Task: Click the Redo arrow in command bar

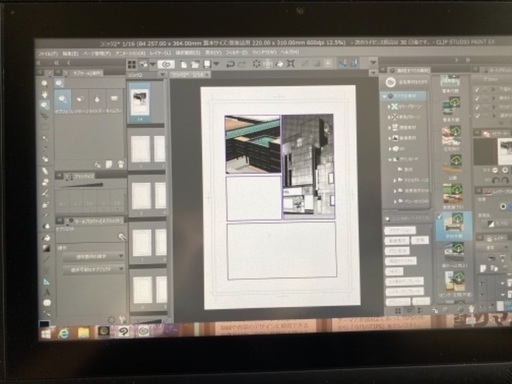Action: point(241,64)
